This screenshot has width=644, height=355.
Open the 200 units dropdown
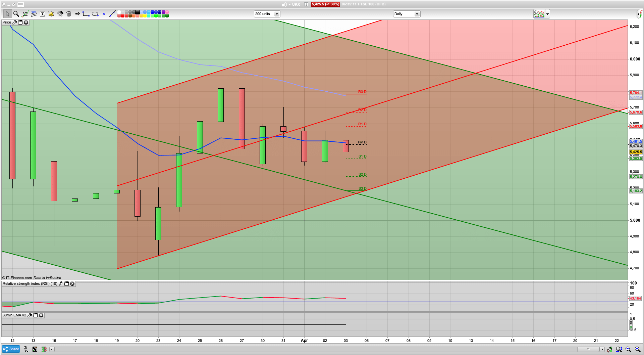tap(277, 14)
